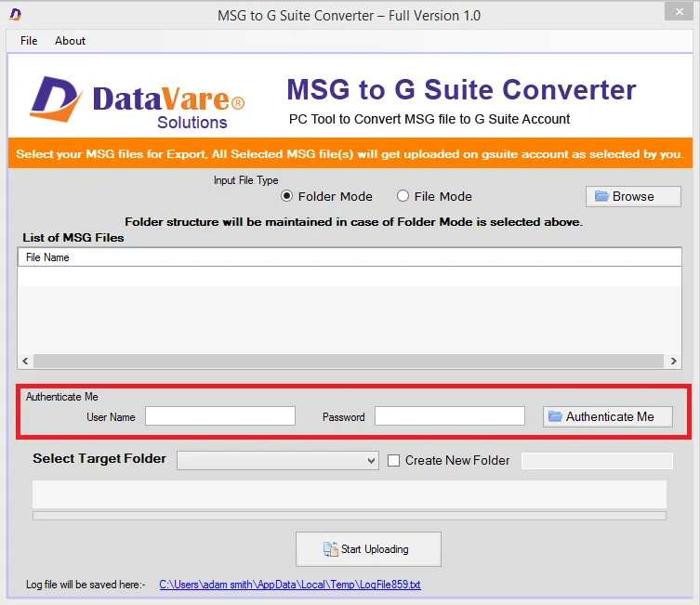This screenshot has height=605, width=700.
Task: Click the right arrow of horizontal scrollbar
Action: coord(673,361)
